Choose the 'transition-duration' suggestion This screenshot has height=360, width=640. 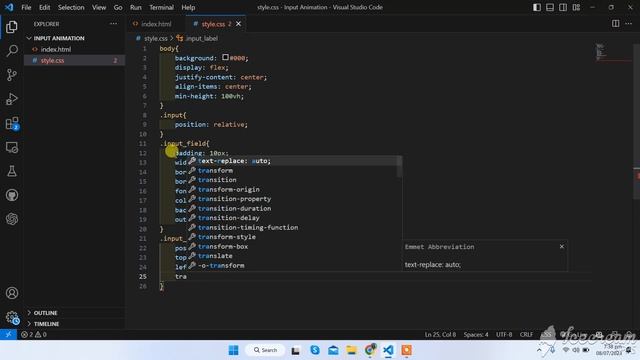[292, 208]
